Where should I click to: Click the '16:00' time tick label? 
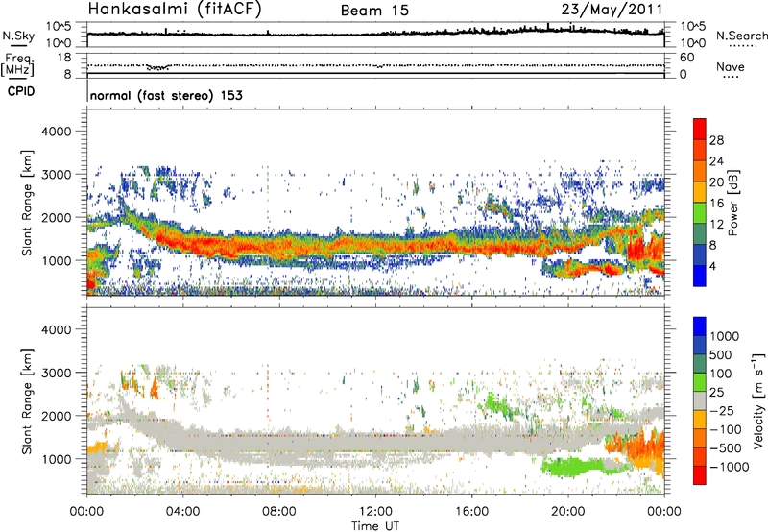tap(471, 512)
